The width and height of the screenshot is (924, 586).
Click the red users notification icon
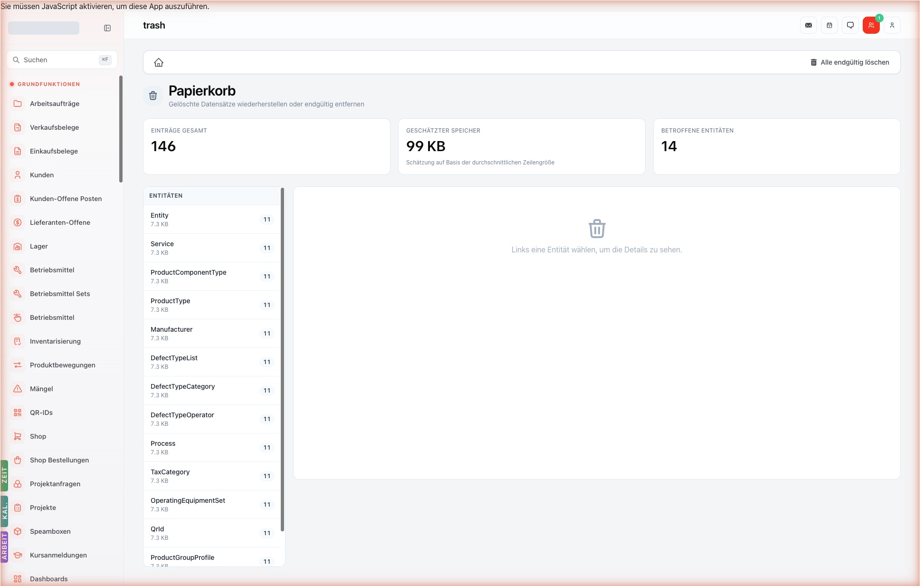[871, 25]
